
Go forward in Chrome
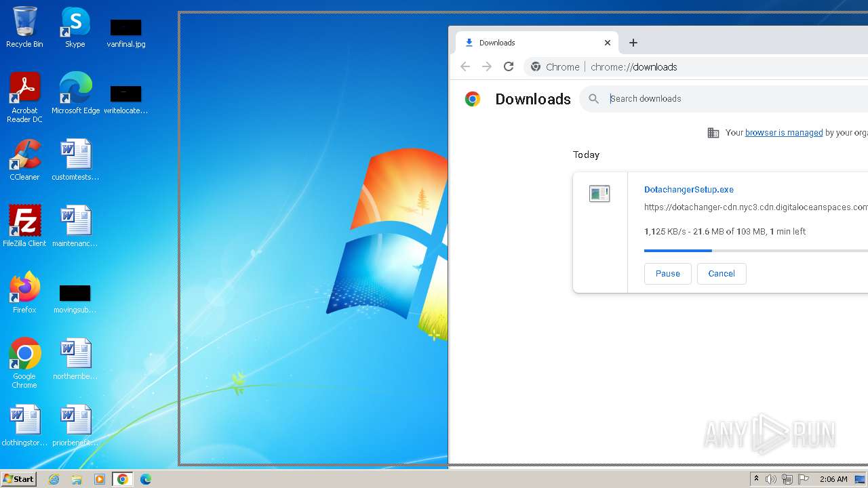pyautogui.click(x=487, y=66)
